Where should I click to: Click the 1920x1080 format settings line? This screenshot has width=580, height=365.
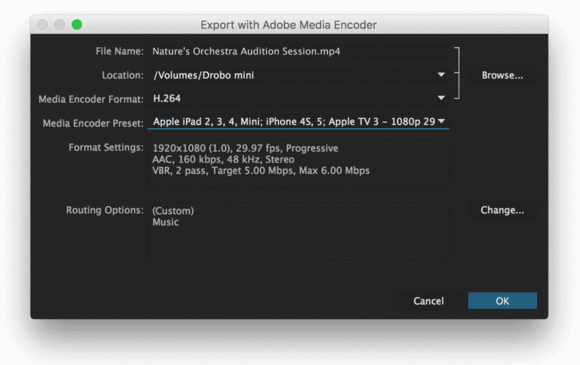[245, 148]
